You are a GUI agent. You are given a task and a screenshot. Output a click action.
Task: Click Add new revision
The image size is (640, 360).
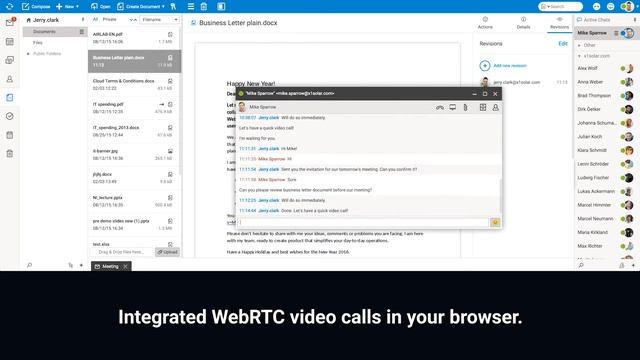pos(503,65)
